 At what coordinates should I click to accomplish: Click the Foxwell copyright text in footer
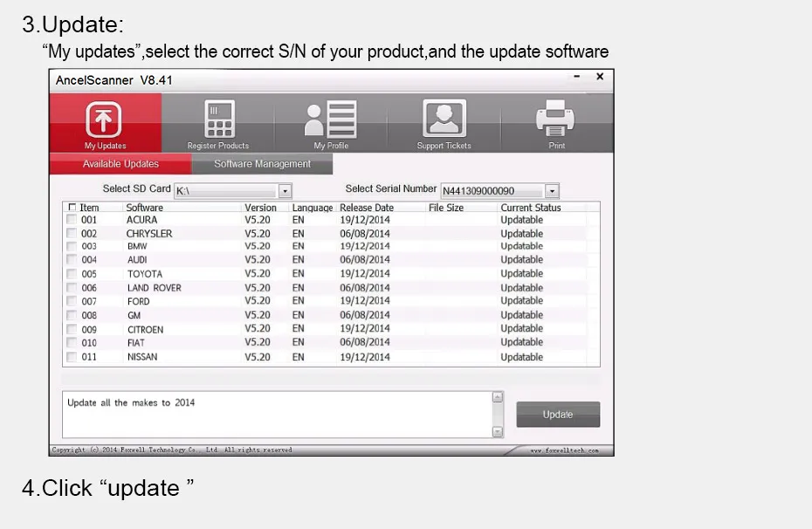[172, 450]
